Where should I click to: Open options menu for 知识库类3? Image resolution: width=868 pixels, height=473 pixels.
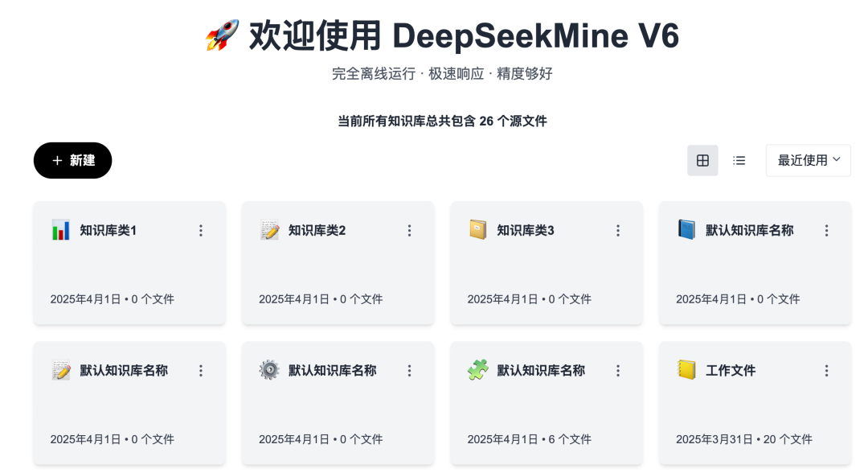click(x=618, y=231)
